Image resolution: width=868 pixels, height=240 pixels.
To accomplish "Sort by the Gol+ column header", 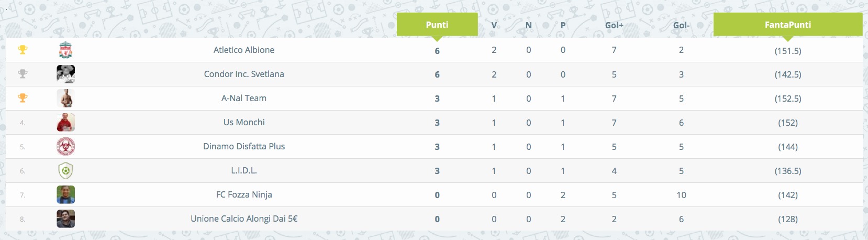I will pyautogui.click(x=614, y=25).
